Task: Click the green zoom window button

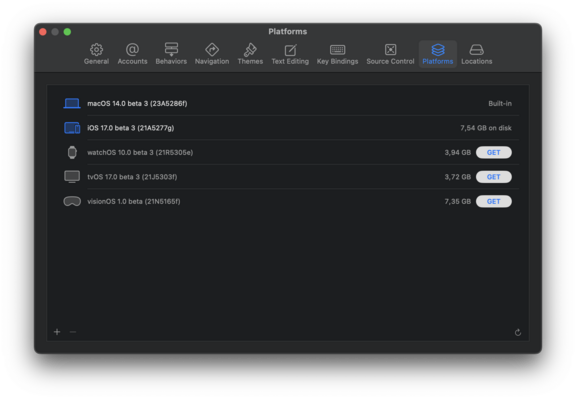Action: tap(67, 32)
